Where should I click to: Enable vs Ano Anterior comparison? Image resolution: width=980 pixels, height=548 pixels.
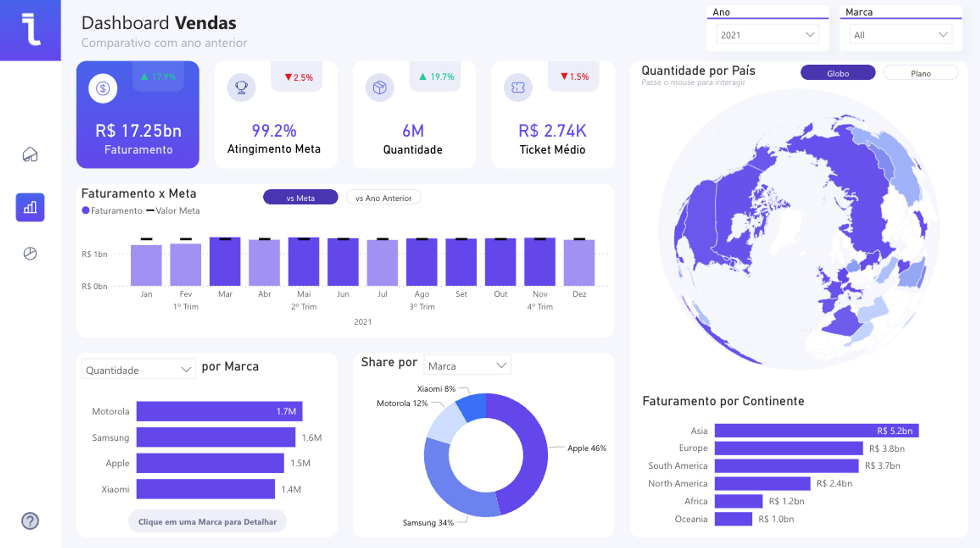(384, 197)
